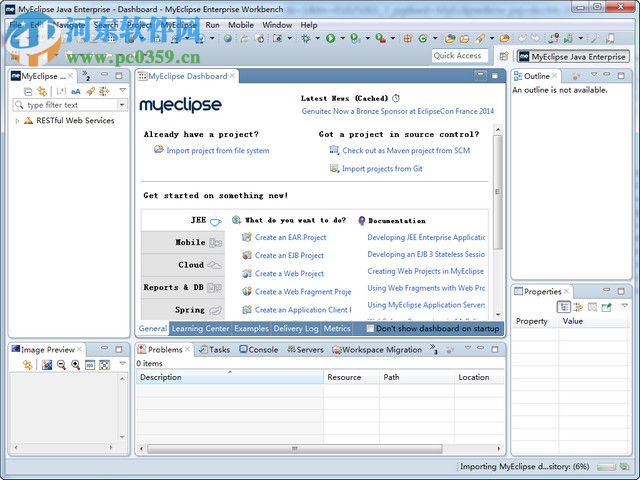Click the green Run toolbar icon
This screenshot has width=640, height=480.
329,39
